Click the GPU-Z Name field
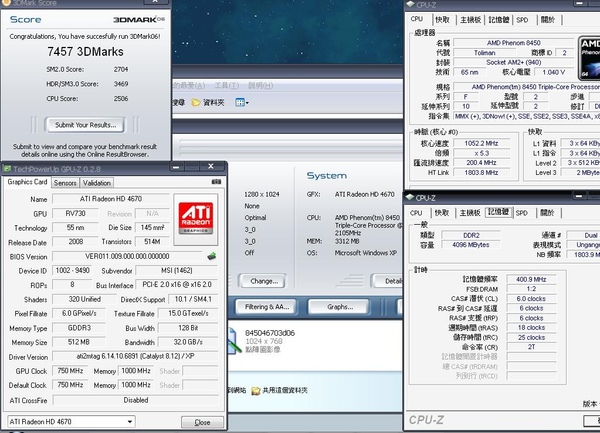Image resolution: width=600 pixels, height=433 pixels. (x=111, y=199)
